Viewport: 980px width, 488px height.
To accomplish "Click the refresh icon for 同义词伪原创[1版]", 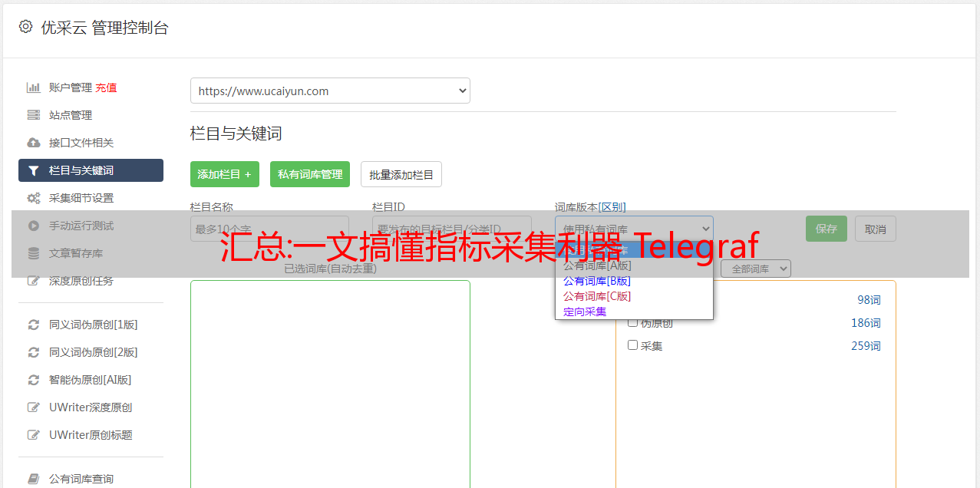I will [x=33, y=325].
